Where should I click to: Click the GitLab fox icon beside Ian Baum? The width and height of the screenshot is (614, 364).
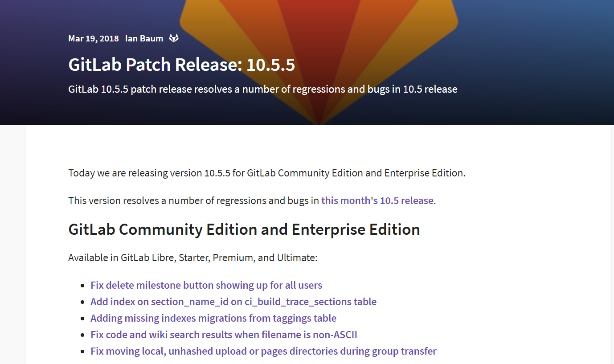pyautogui.click(x=174, y=38)
